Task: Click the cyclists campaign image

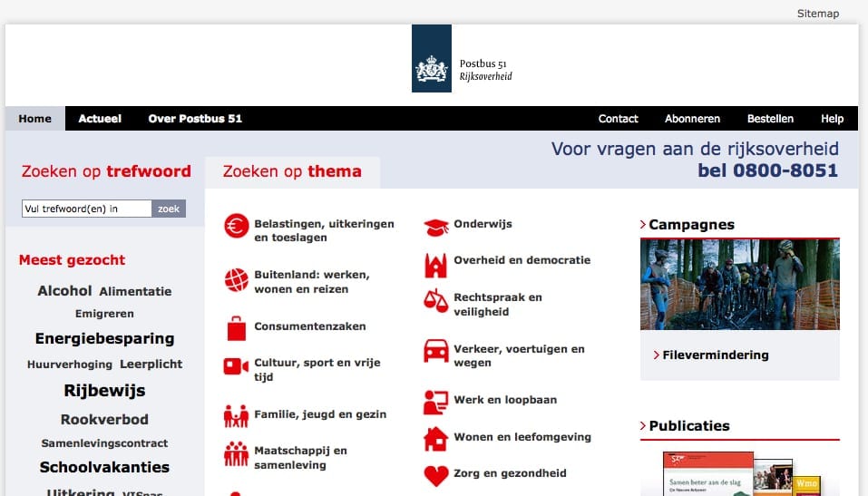Action: 739,285
